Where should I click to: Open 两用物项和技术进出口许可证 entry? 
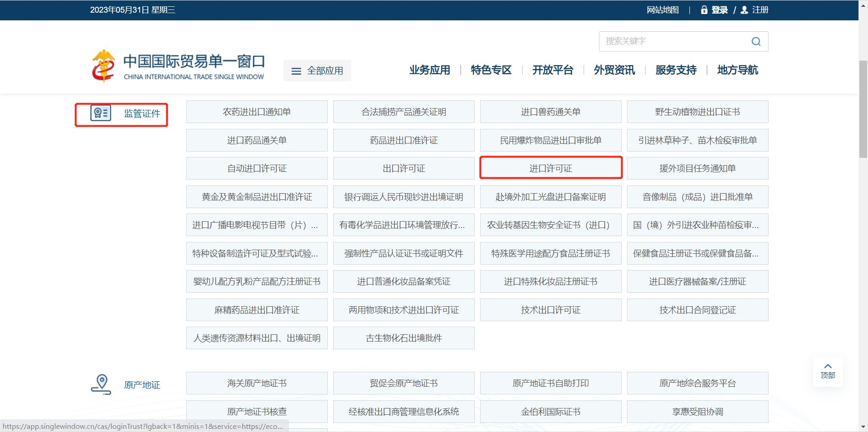point(404,310)
